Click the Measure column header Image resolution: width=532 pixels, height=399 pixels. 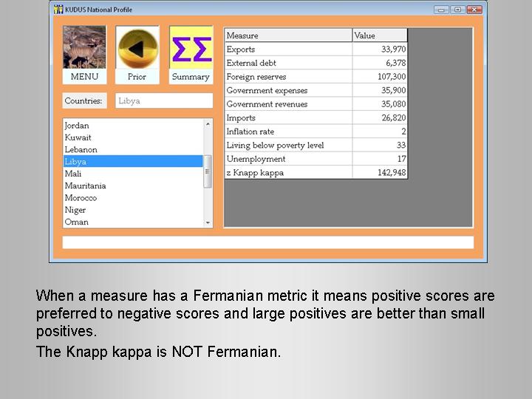[288, 35]
